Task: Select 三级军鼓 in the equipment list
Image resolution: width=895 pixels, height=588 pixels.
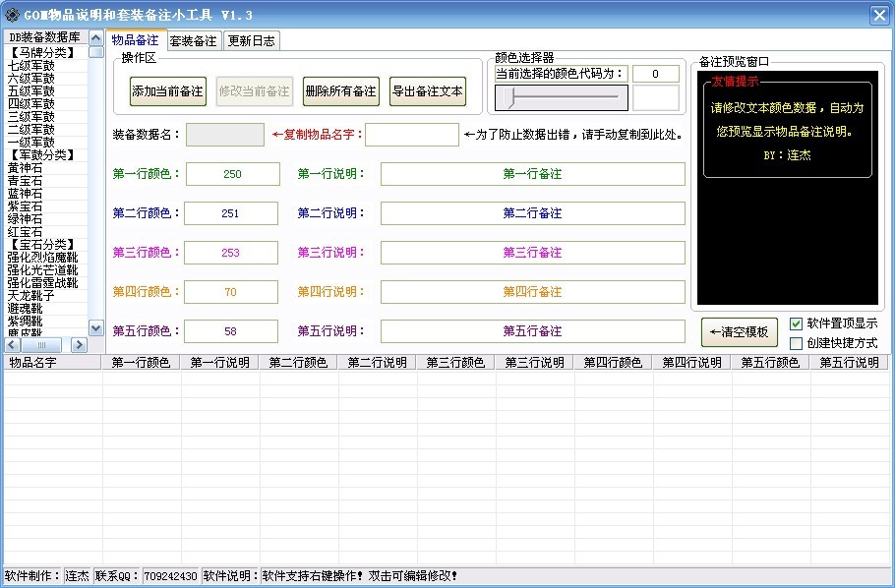Action: [x=31, y=117]
